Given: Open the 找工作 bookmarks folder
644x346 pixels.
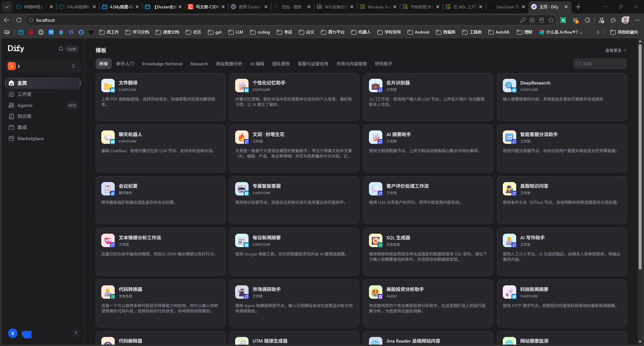Looking at the screenshot, I should point(109,32).
